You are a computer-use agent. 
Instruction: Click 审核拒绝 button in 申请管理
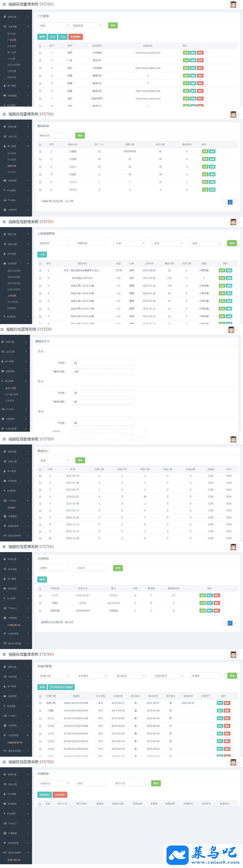[60, 795]
